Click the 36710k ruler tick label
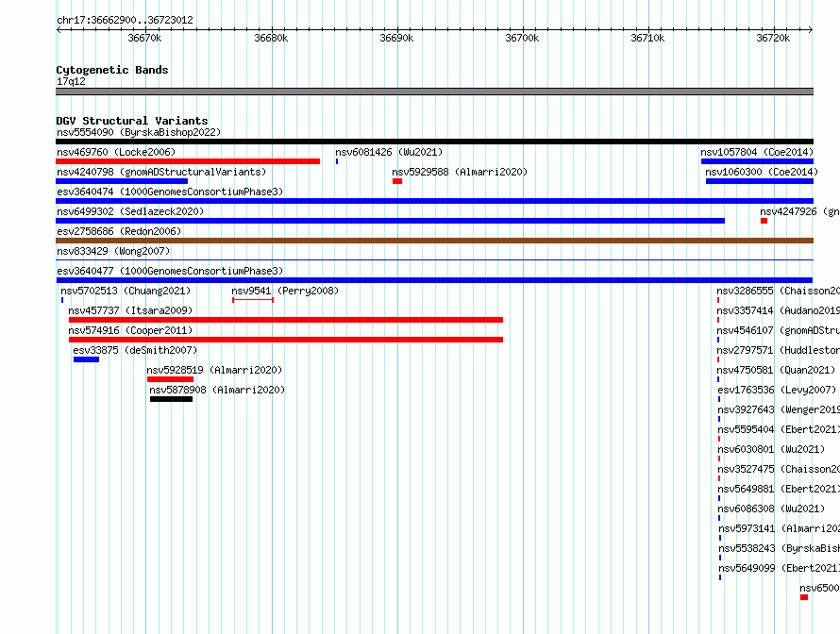The width and height of the screenshot is (840, 634). point(647,38)
